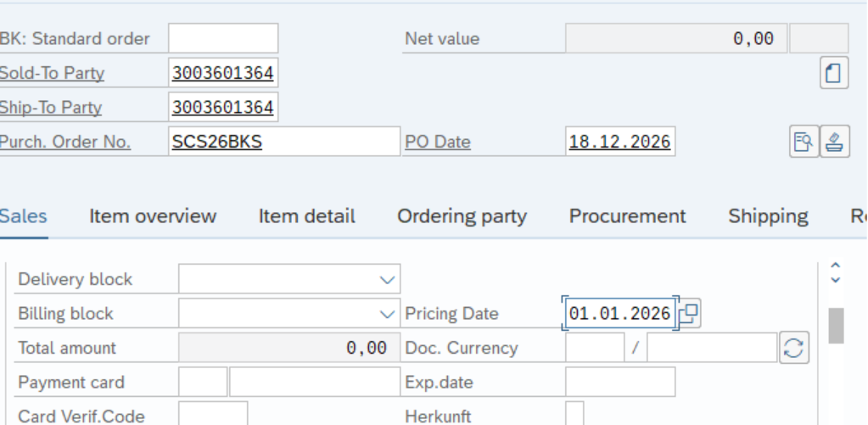The width and height of the screenshot is (868, 425).
Task: Click the Total amount label
Action: (67, 348)
